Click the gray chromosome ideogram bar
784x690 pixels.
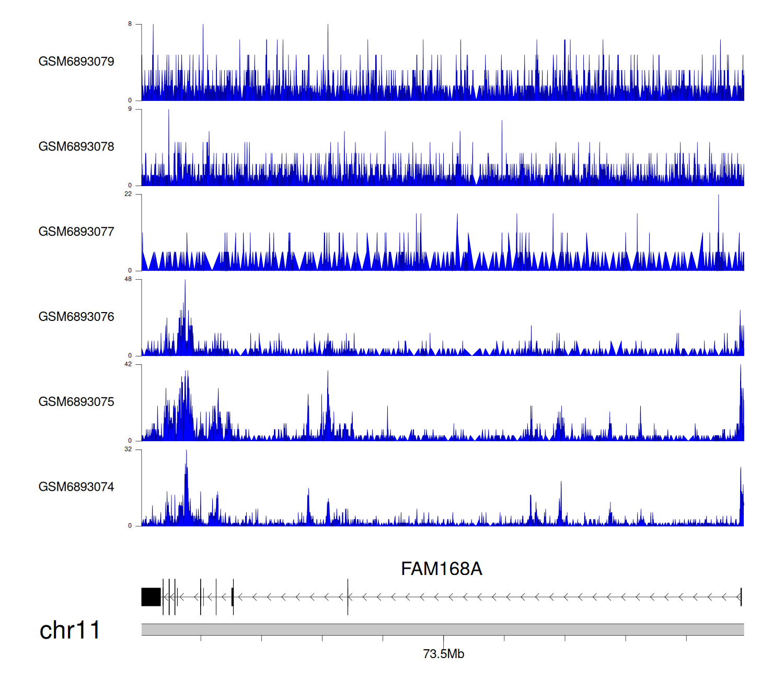(442, 629)
